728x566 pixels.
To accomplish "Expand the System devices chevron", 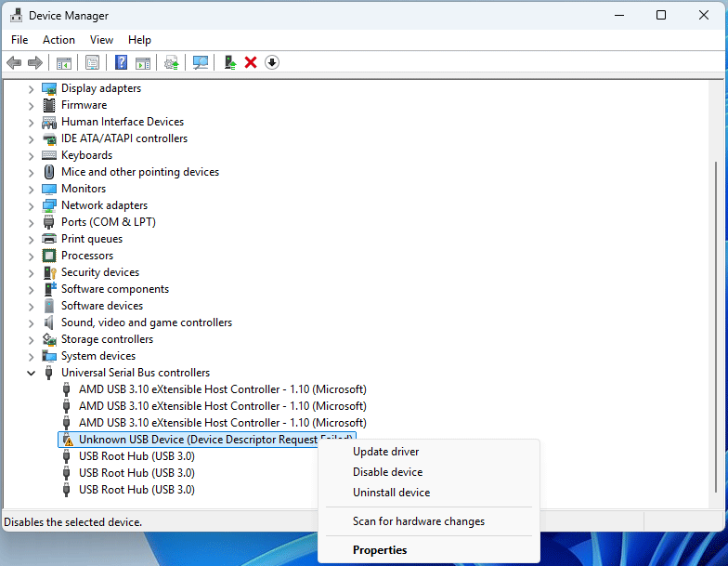I will [31, 357].
